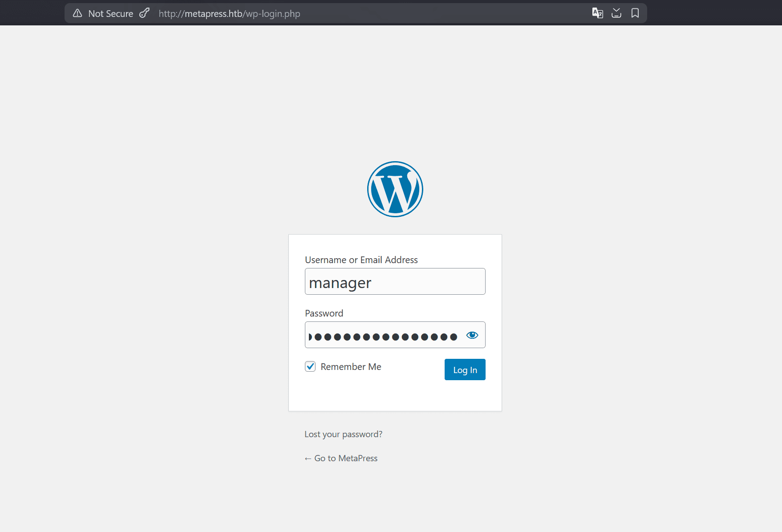Click the manager username text
The width and height of the screenshot is (782, 532).
[340, 282]
